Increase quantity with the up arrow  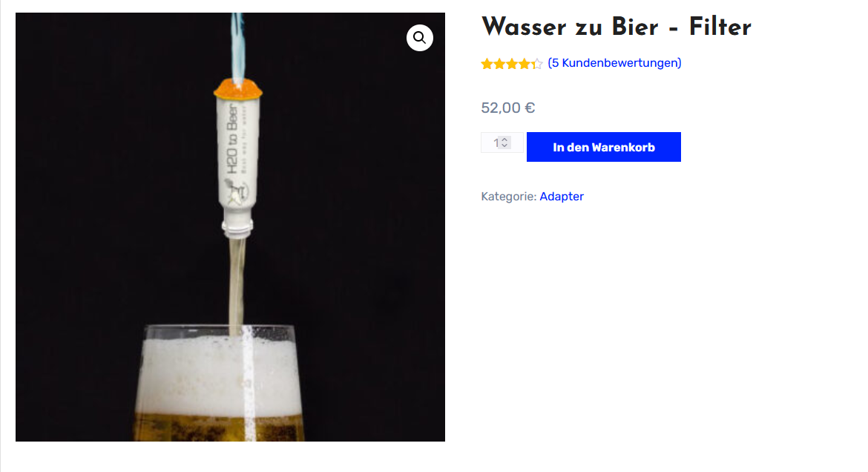coord(504,139)
